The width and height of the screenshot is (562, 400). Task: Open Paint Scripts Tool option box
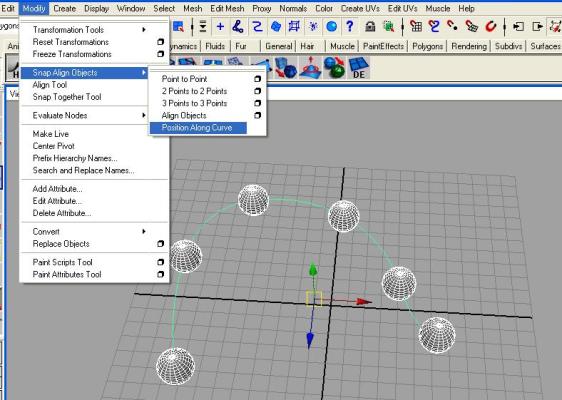pyautogui.click(x=160, y=262)
